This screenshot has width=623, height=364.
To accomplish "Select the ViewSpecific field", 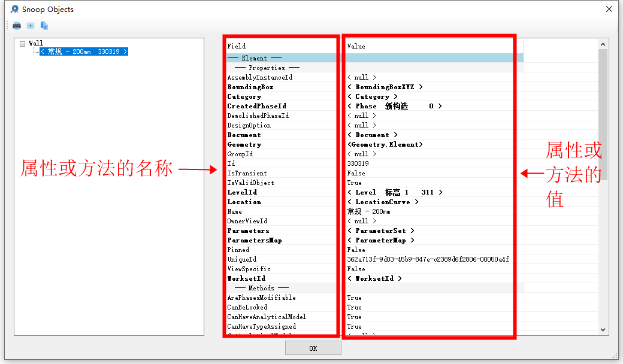I will click(249, 269).
